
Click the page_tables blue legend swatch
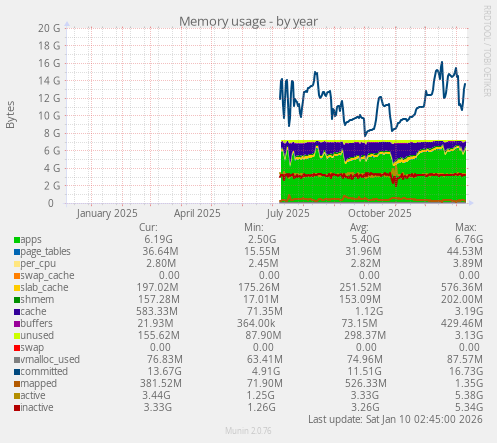[x=17, y=252]
